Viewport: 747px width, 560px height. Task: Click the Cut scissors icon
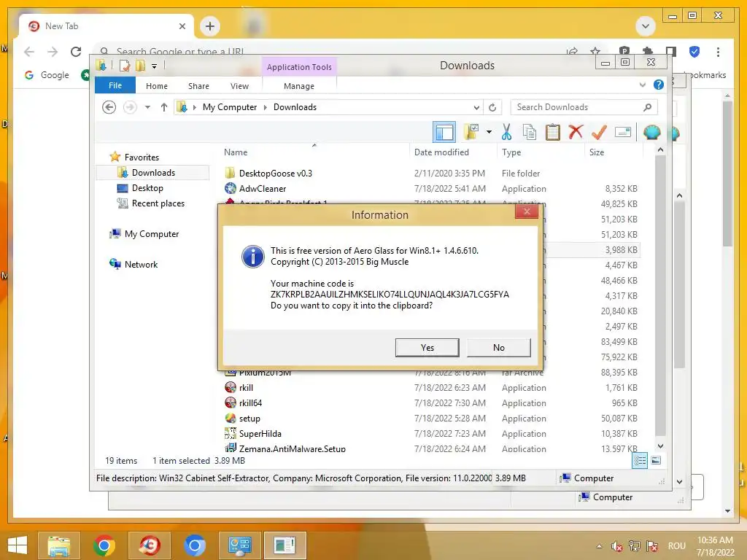[506, 132]
